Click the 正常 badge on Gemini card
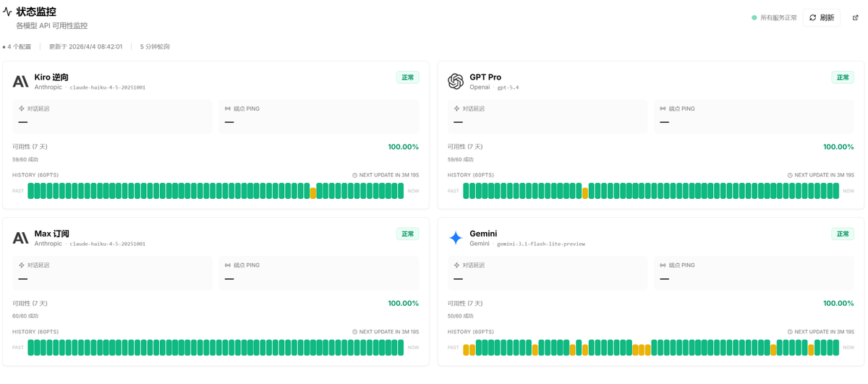Viewport: 868px width, 384px height. (843, 234)
